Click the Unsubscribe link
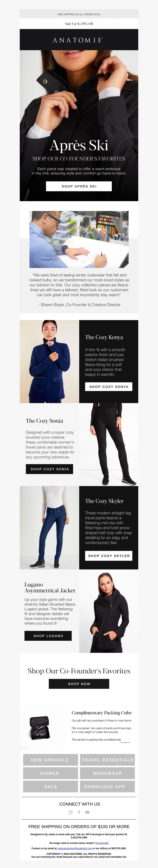Screen dimensions: 158x868 102,843
